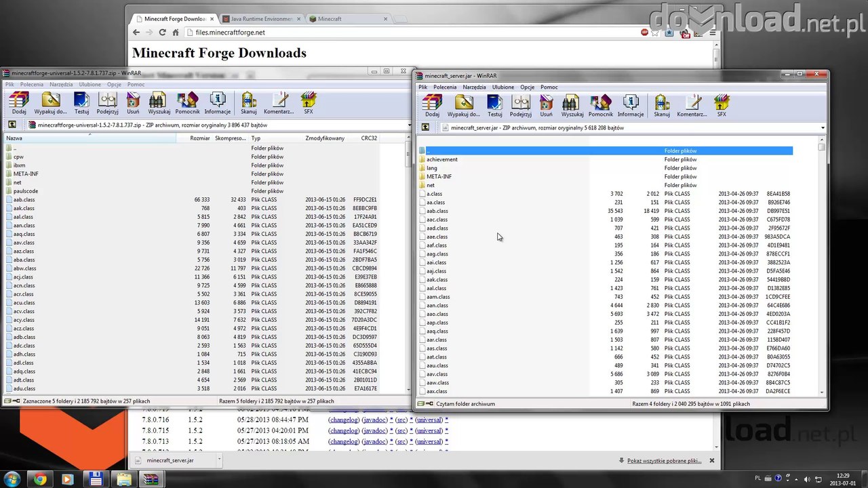This screenshot has height=488, width=868.
Task: Open Chrome from the taskbar
Action: click(x=40, y=480)
